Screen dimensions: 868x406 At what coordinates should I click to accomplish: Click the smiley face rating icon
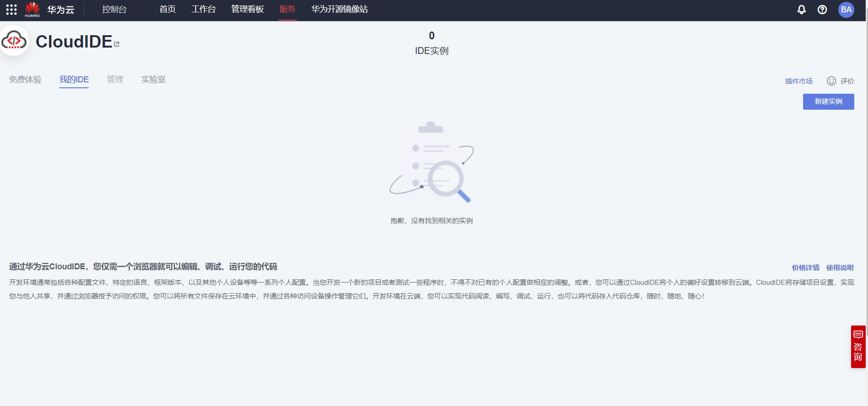[831, 81]
